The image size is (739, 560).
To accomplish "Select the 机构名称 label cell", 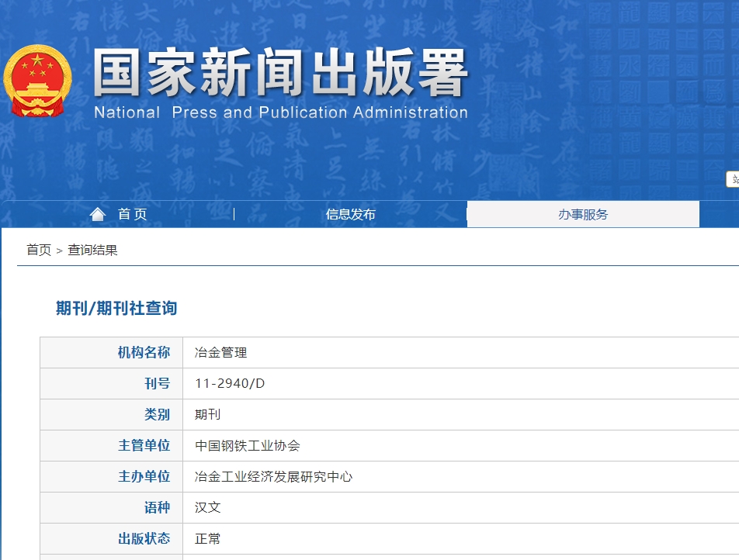I will 112,352.
